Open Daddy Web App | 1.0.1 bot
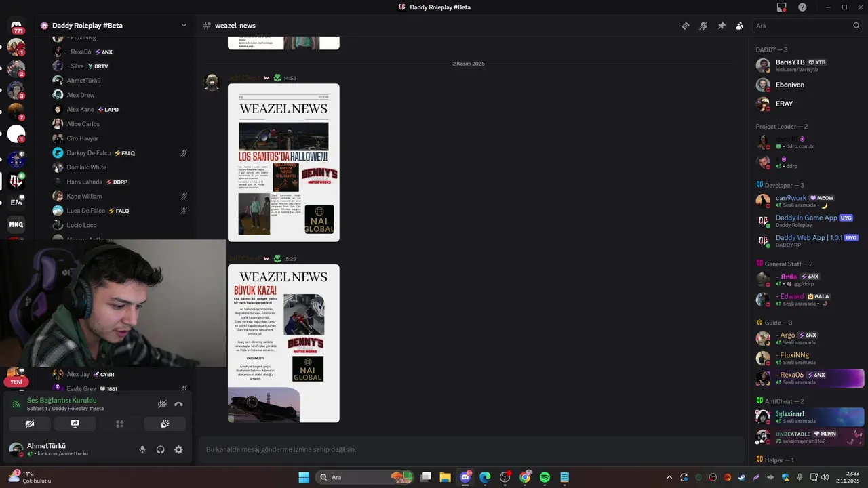868x488 pixels. tap(808, 241)
